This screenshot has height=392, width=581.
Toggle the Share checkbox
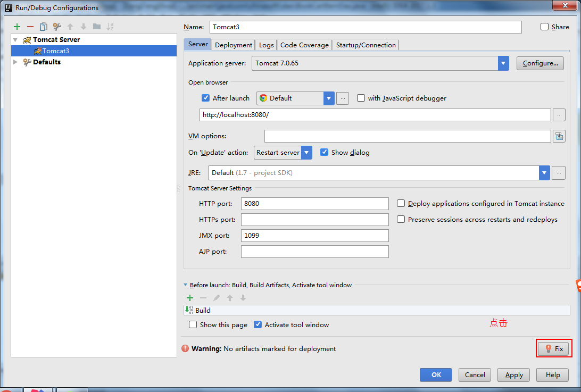tap(544, 27)
